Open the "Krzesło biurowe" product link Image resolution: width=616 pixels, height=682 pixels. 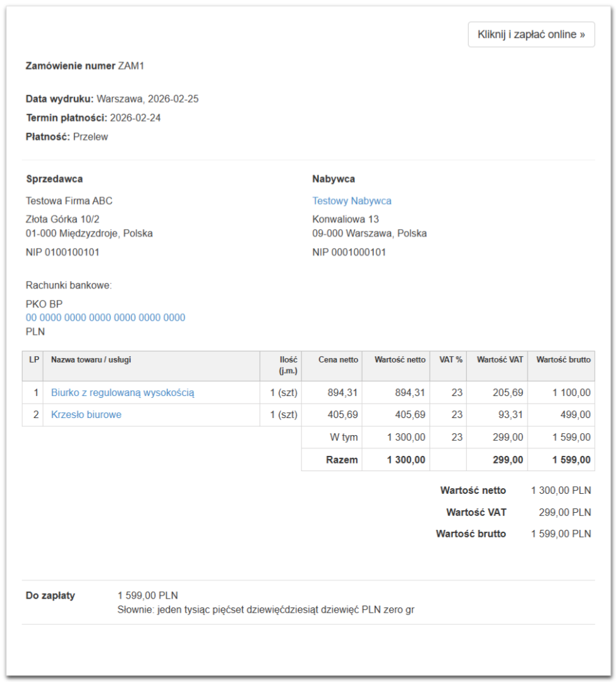click(x=86, y=415)
